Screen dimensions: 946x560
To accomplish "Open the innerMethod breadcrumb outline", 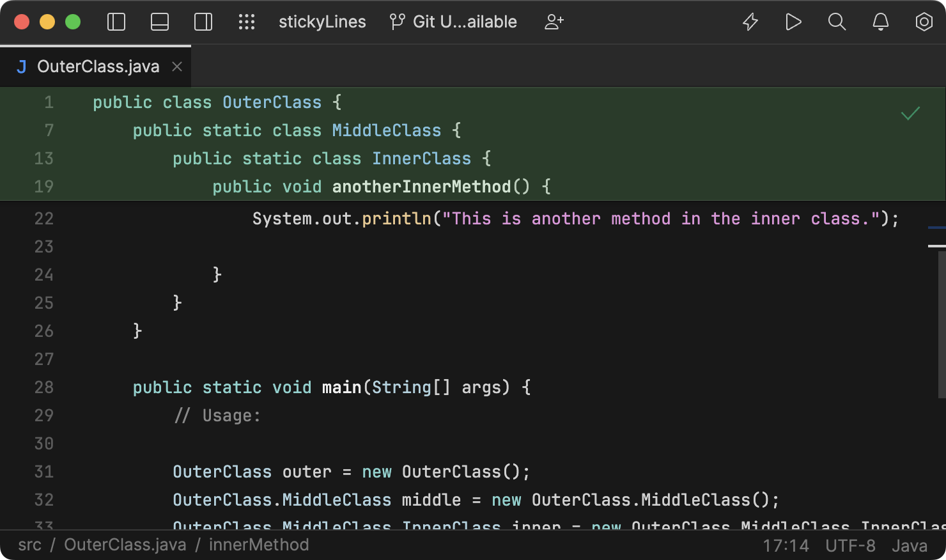I will 259,545.
